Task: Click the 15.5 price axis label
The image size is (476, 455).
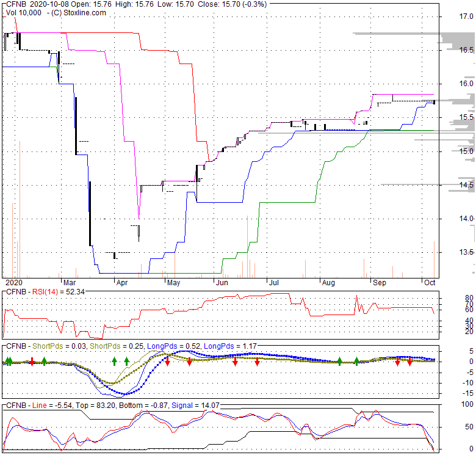Action: [x=466, y=117]
